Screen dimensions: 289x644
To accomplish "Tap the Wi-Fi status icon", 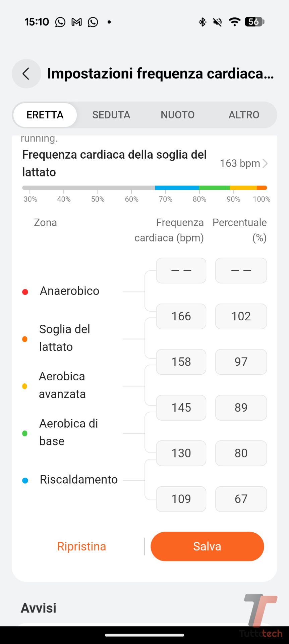I will [234, 22].
